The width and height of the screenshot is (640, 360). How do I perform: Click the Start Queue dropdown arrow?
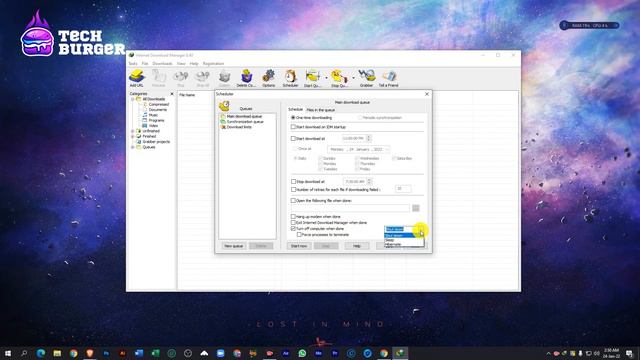[x=326, y=78]
